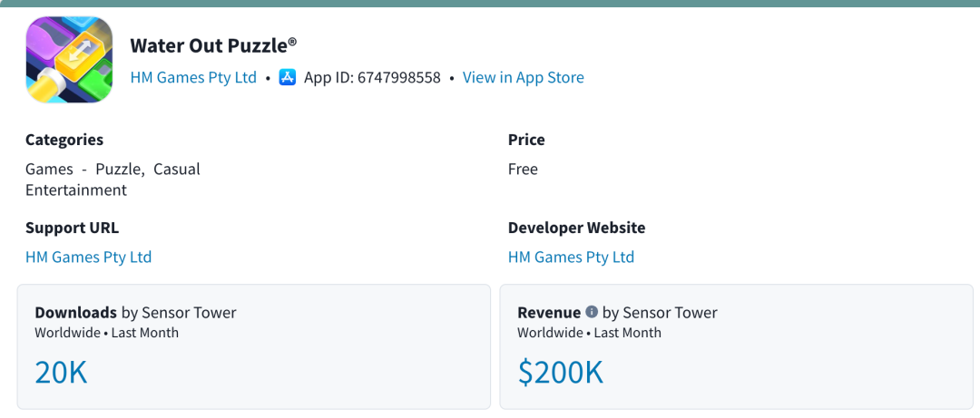The width and height of the screenshot is (980, 418).
Task: Click the App ID: 6747998558 text
Action: coord(373,77)
